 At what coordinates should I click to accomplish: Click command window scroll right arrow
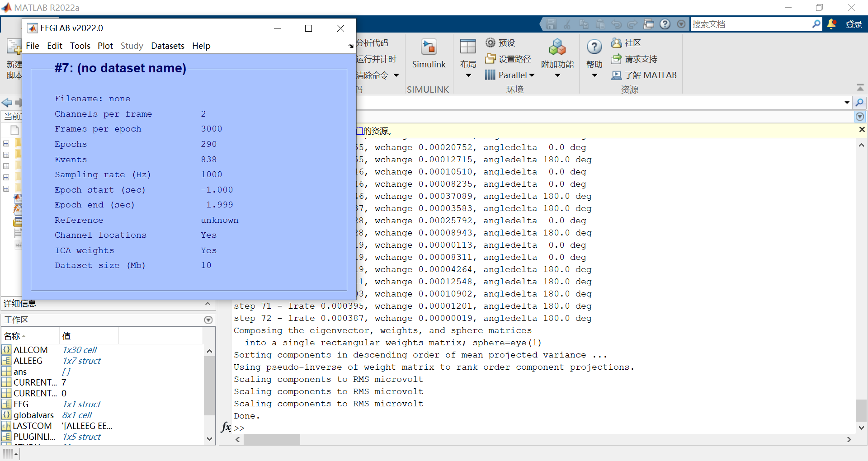(x=849, y=439)
